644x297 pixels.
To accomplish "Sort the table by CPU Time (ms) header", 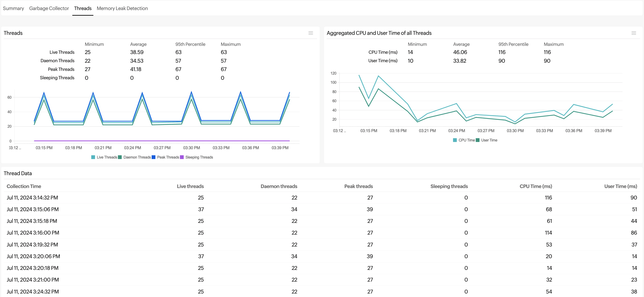I will [x=535, y=186].
